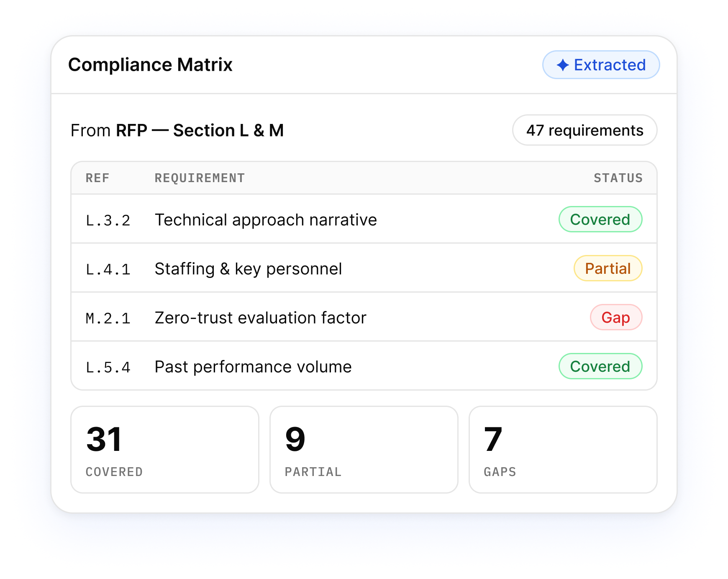728x579 pixels.
Task: Select the Zero-trust evaluation factor row
Action: 364,317
